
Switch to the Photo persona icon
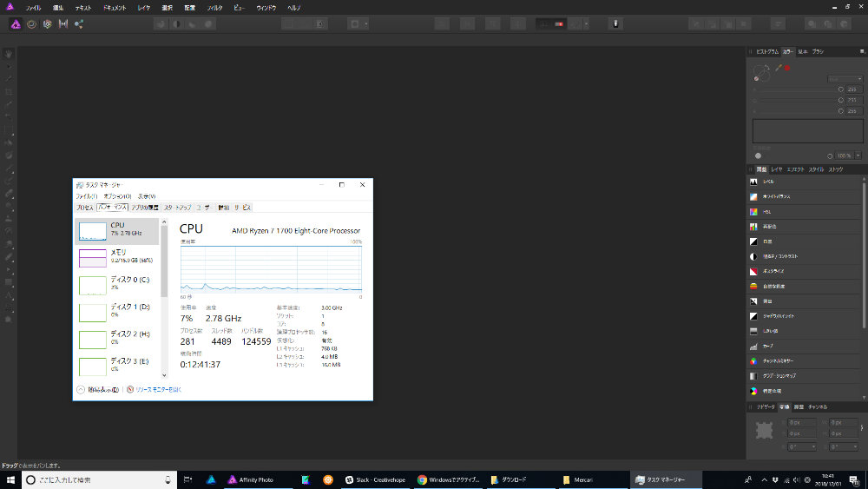pyautogui.click(x=16, y=23)
